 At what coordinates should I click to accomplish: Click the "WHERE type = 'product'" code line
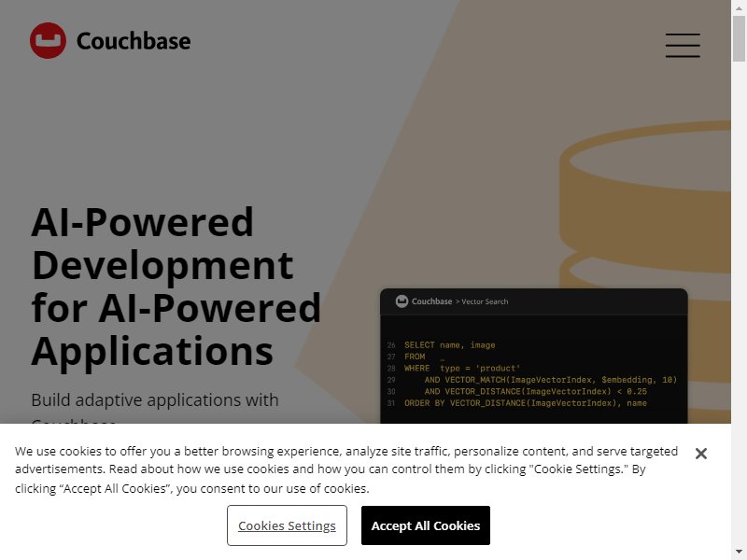[x=462, y=368]
